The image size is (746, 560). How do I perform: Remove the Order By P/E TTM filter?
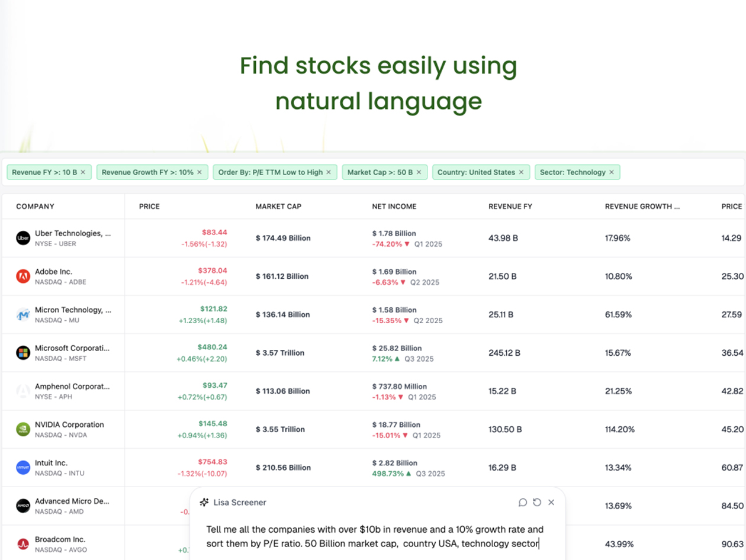[x=329, y=172]
